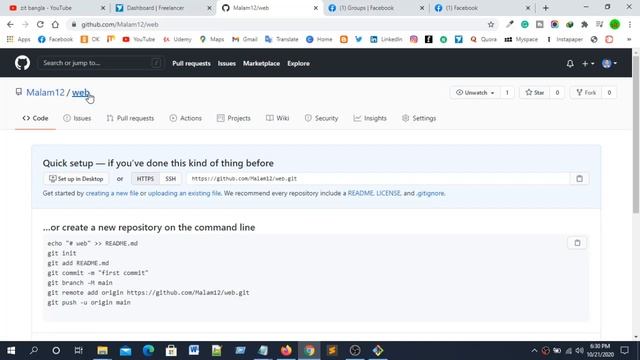Open the Quora bookmark
Screen dimensions: 640x360
click(x=484, y=39)
